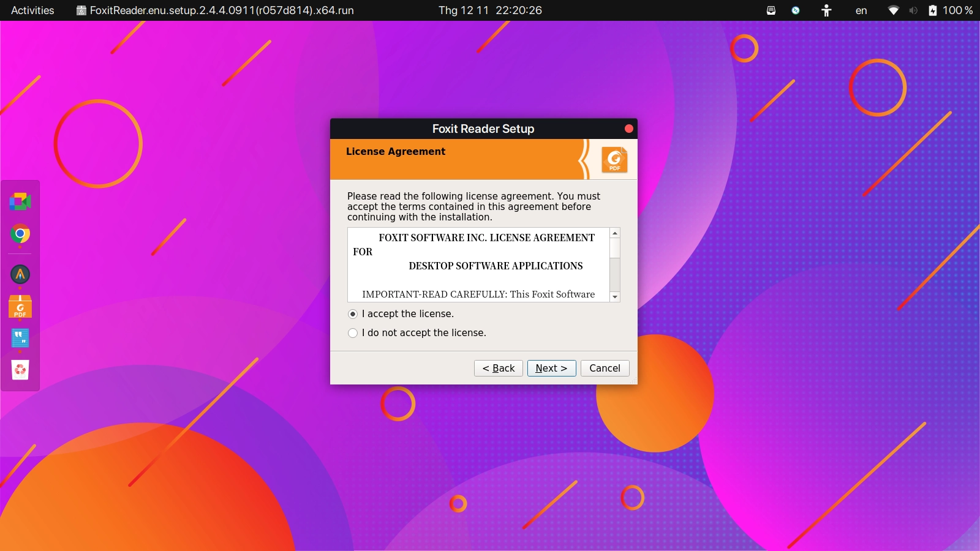Click the disk tray icon in top bar
This screenshot has width=980, height=551.
tap(771, 10)
